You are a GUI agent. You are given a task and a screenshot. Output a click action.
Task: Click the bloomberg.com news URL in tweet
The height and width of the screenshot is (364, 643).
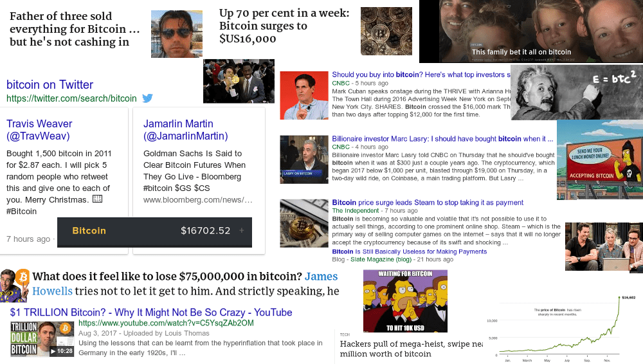click(x=197, y=200)
